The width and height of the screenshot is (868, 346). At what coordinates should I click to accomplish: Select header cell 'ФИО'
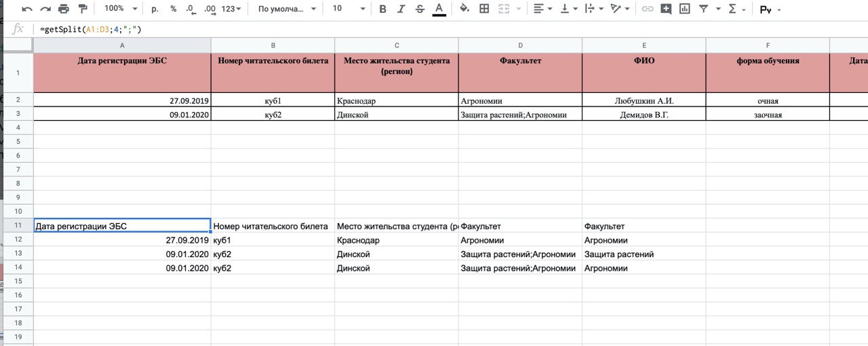point(644,72)
